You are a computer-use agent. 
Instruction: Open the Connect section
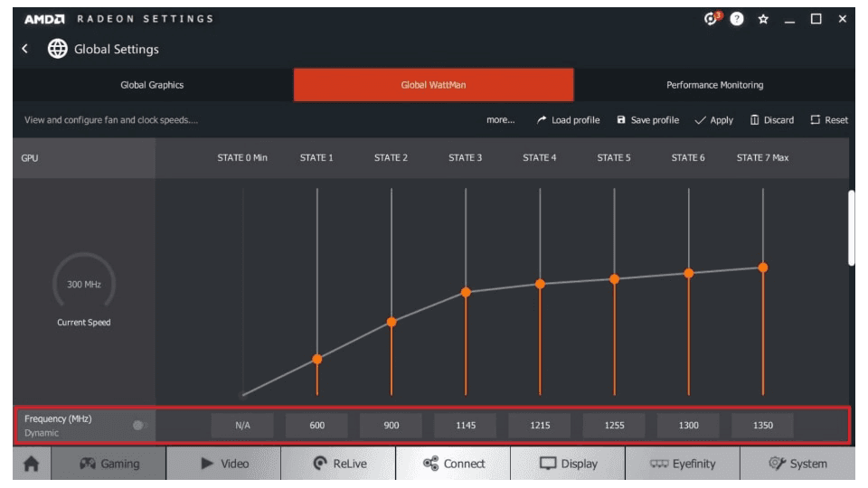pos(453,463)
